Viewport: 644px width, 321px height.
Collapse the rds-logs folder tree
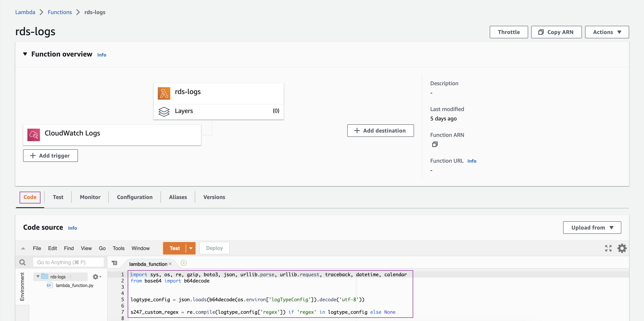[x=38, y=277]
